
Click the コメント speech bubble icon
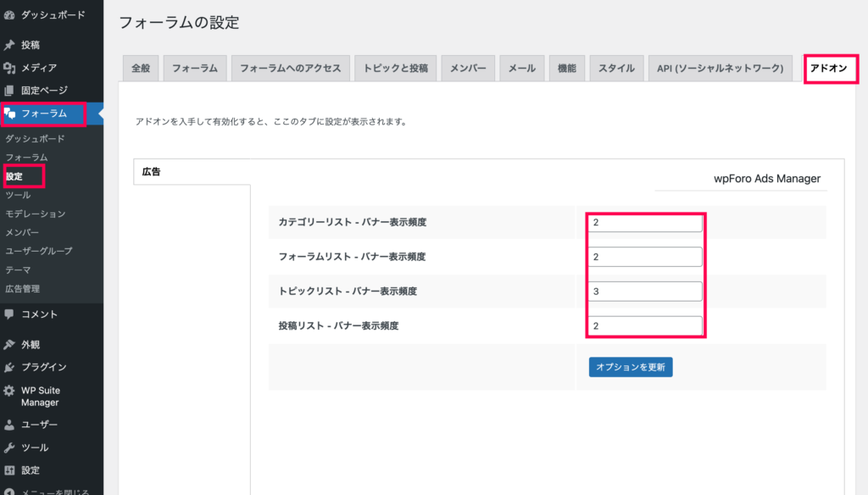click(9, 314)
